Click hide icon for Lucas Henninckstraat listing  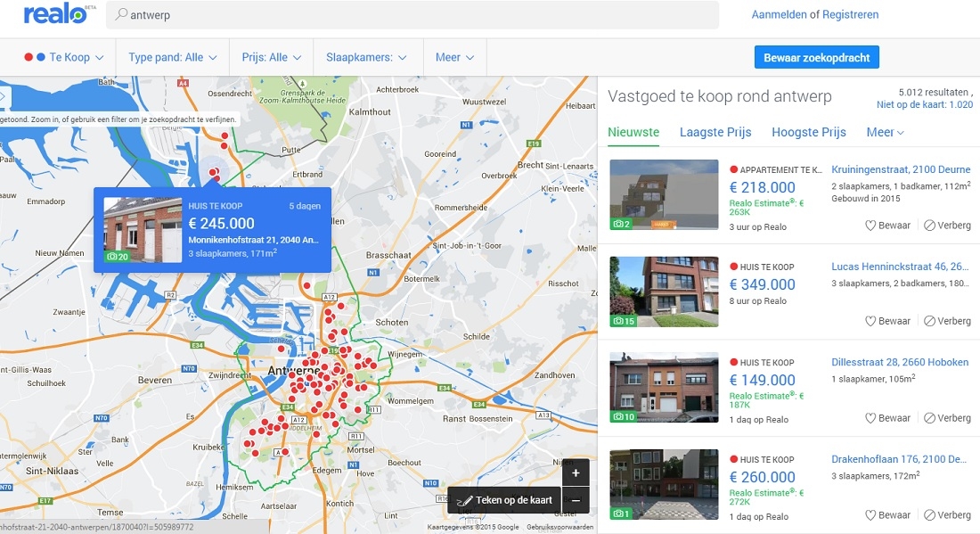[x=930, y=321]
